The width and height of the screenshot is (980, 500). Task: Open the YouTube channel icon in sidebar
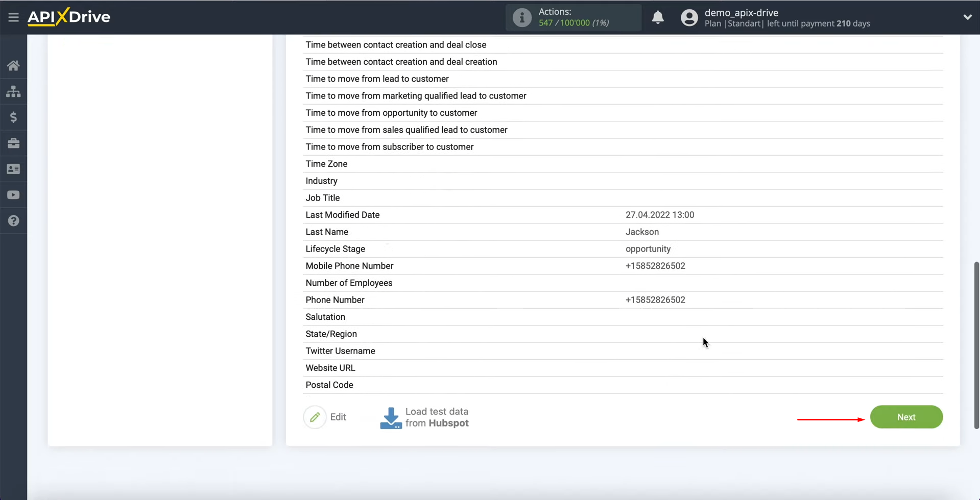pyautogui.click(x=13, y=194)
